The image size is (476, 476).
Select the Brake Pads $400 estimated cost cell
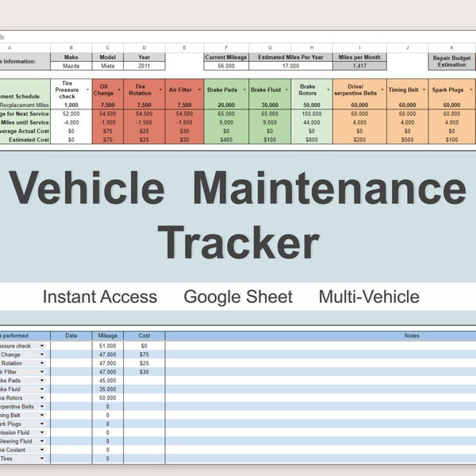click(x=226, y=140)
